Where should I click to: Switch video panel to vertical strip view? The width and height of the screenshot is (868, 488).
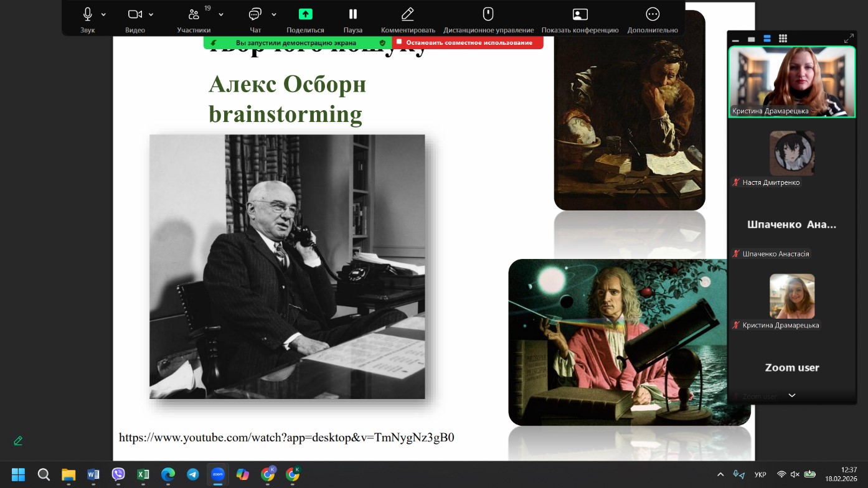click(x=767, y=39)
